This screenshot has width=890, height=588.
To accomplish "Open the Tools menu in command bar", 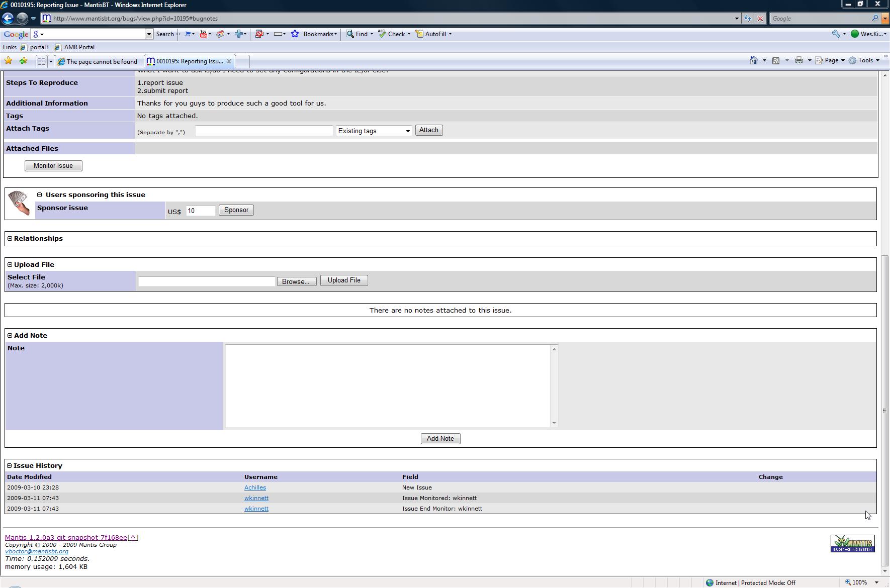I will coord(865,60).
